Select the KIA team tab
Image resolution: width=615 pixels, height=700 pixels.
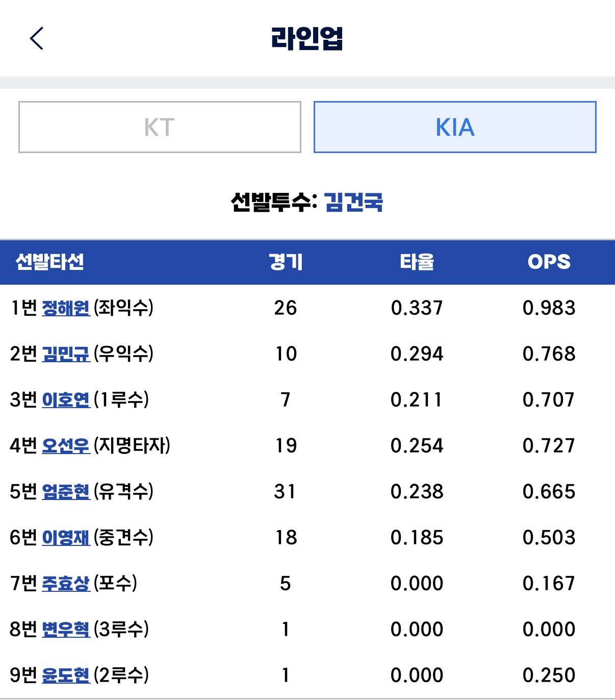click(x=455, y=127)
